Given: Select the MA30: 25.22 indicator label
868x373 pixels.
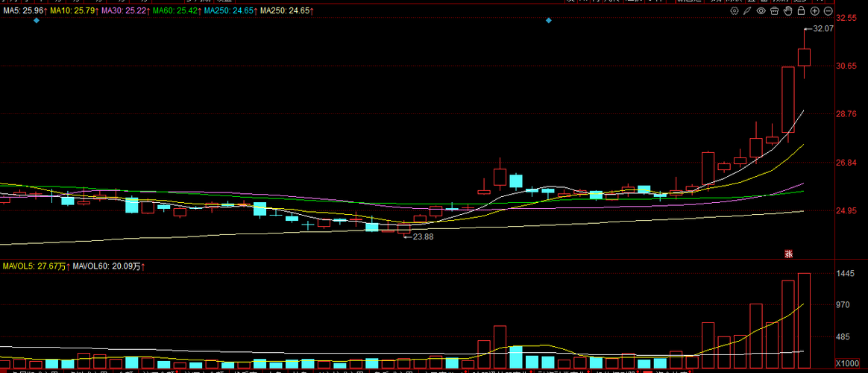Looking at the screenshot, I should tap(125, 10).
